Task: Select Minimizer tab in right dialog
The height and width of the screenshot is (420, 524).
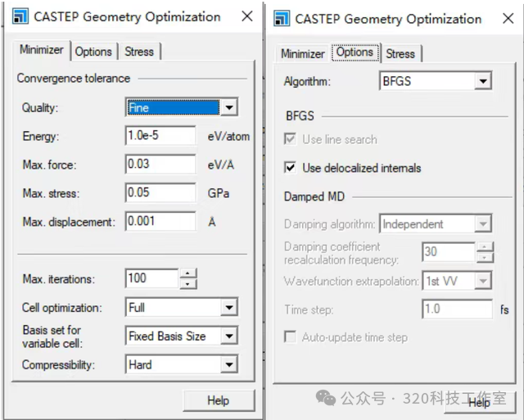Action: tap(303, 54)
